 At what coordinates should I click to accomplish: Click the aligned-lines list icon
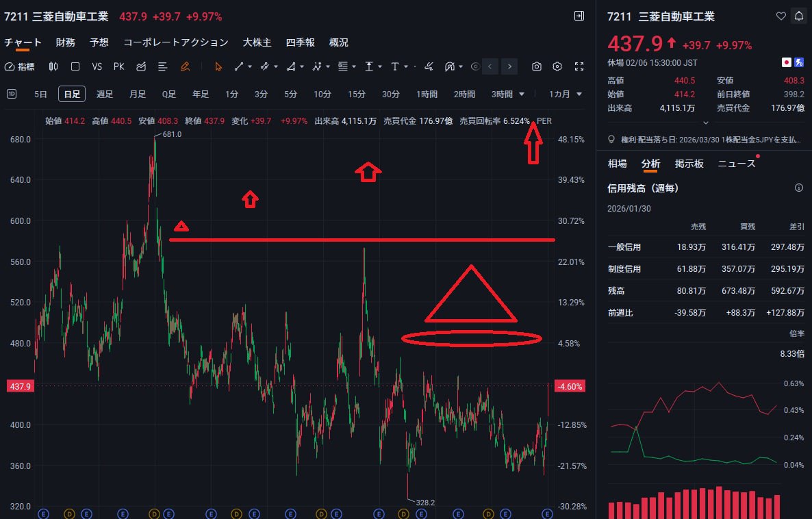tap(163, 67)
